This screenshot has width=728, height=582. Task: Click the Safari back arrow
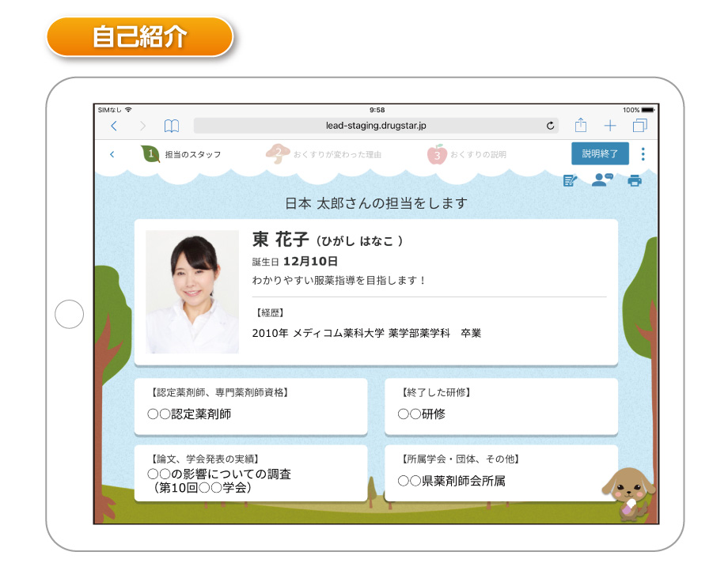[x=114, y=126]
